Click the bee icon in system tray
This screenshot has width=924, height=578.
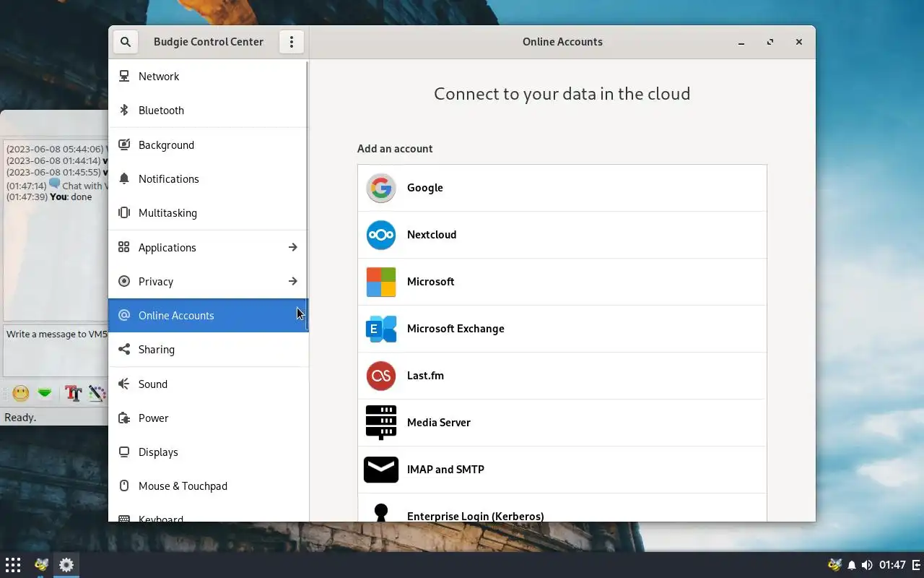pos(834,565)
